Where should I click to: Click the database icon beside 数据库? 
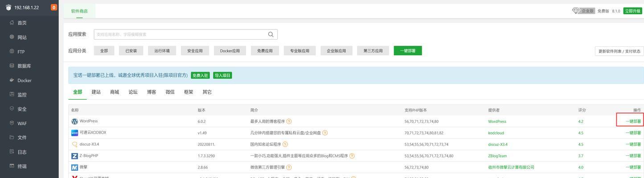point(12,66)
